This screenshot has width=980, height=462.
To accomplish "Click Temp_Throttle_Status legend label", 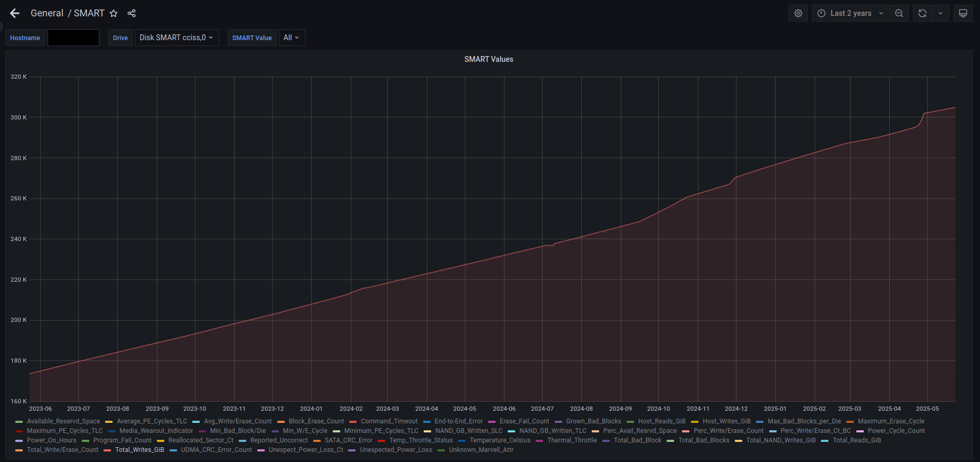I will [421, 440].
